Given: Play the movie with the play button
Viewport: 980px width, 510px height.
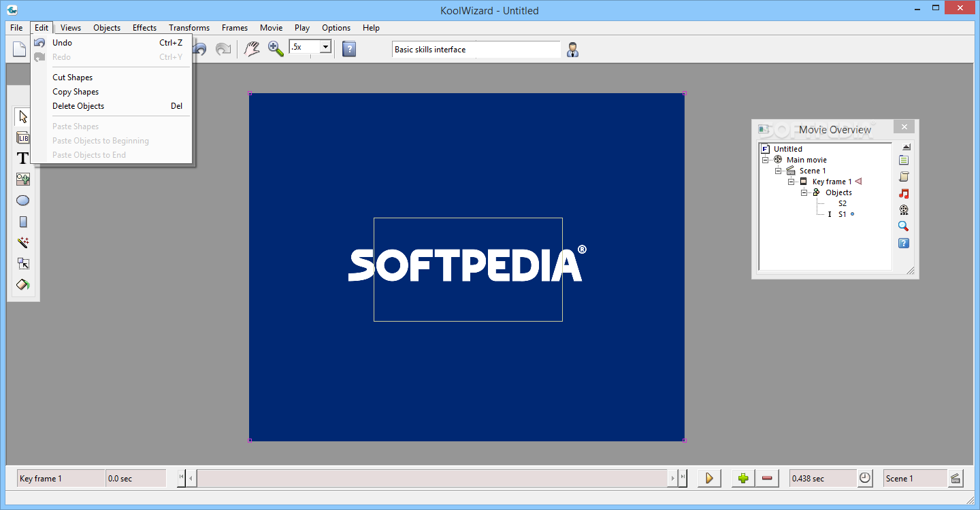Looking at the screenshot, I should (x=709, y=478).
